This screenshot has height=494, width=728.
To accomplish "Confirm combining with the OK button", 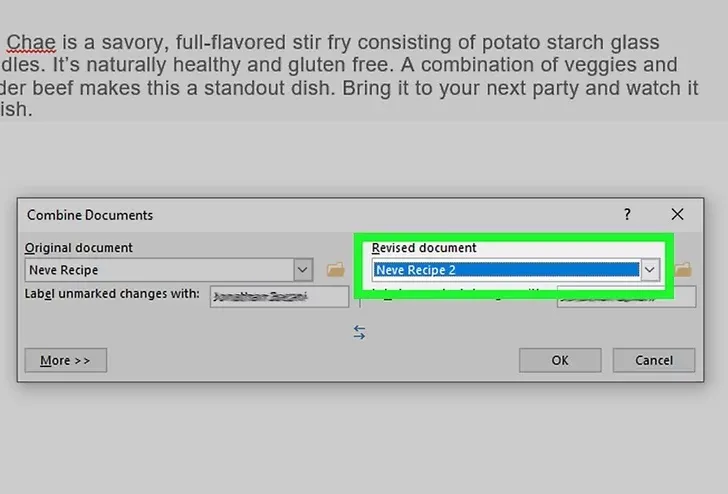I will [560, 360].
